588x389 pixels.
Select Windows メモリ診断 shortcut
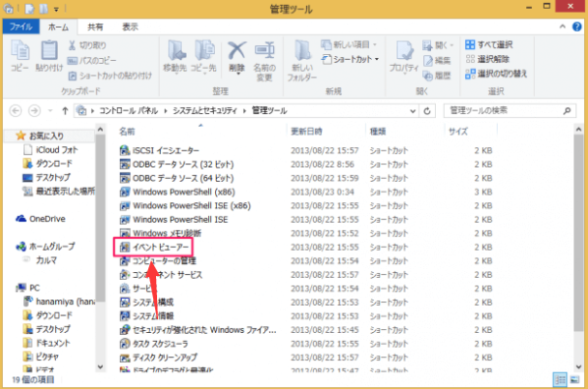[x=160, y=233]
